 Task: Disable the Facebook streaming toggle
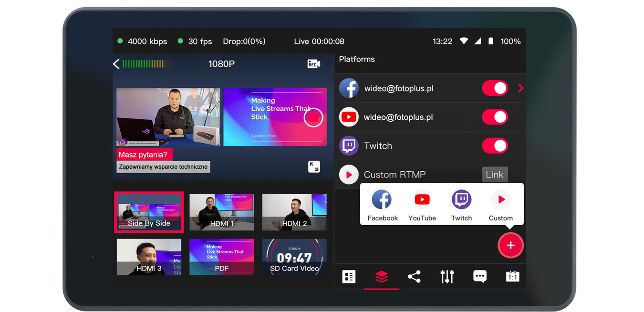coord(495,88)
